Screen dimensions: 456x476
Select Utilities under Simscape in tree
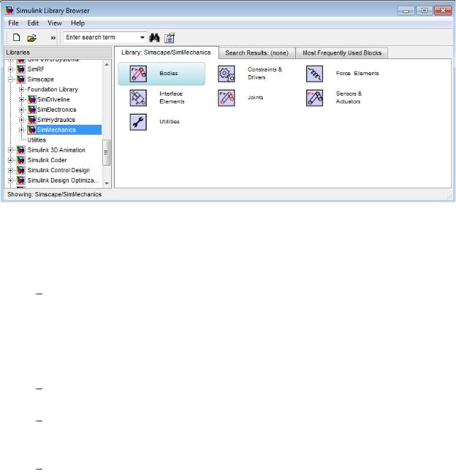[x=37, y=140]
